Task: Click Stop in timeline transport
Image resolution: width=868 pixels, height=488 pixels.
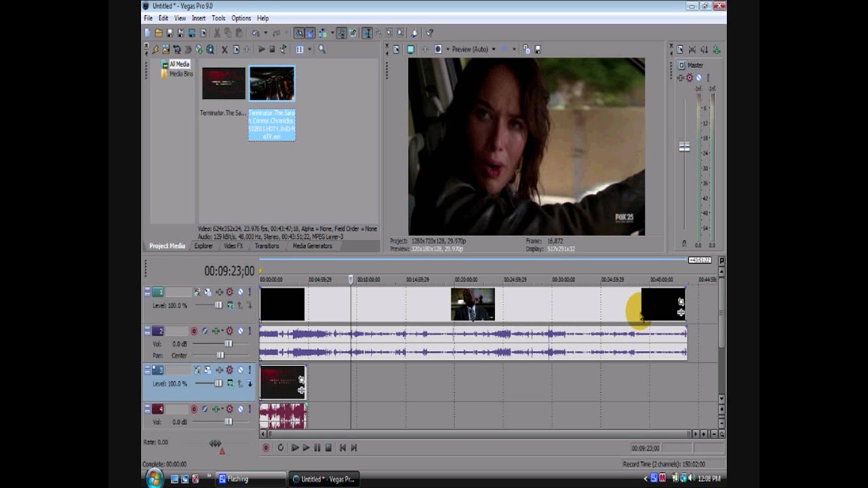Action: 328,447
